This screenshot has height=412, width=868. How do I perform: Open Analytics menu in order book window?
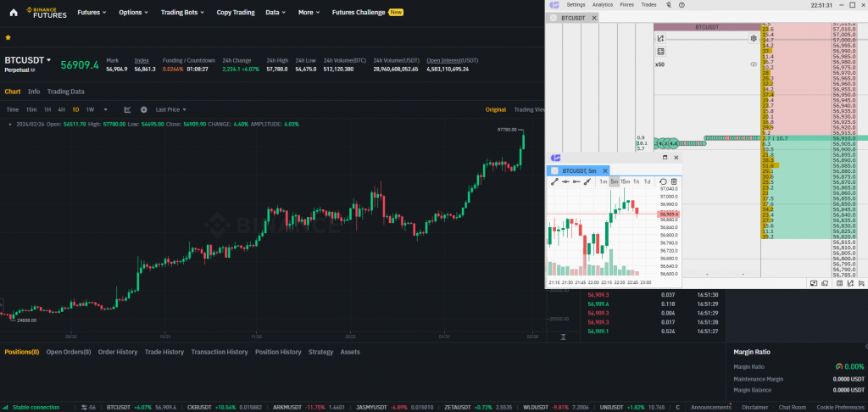pos(603,5)
